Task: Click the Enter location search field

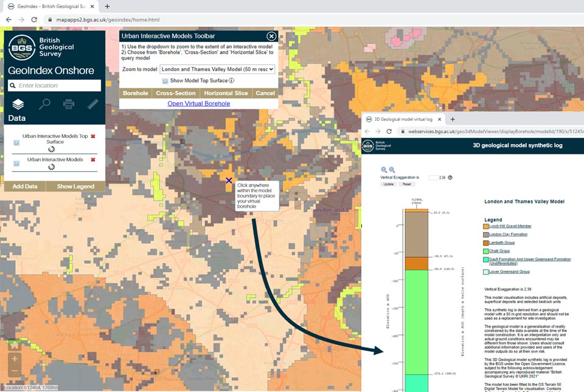Action: 54,86
